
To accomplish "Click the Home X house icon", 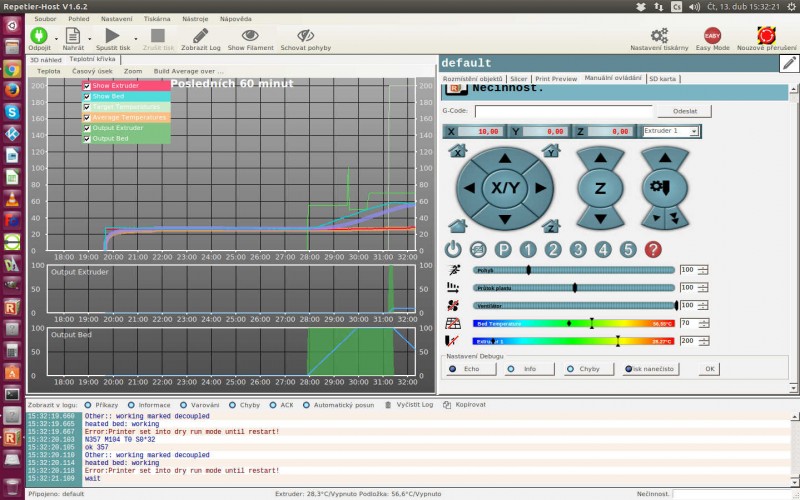I will pos(457,152).
